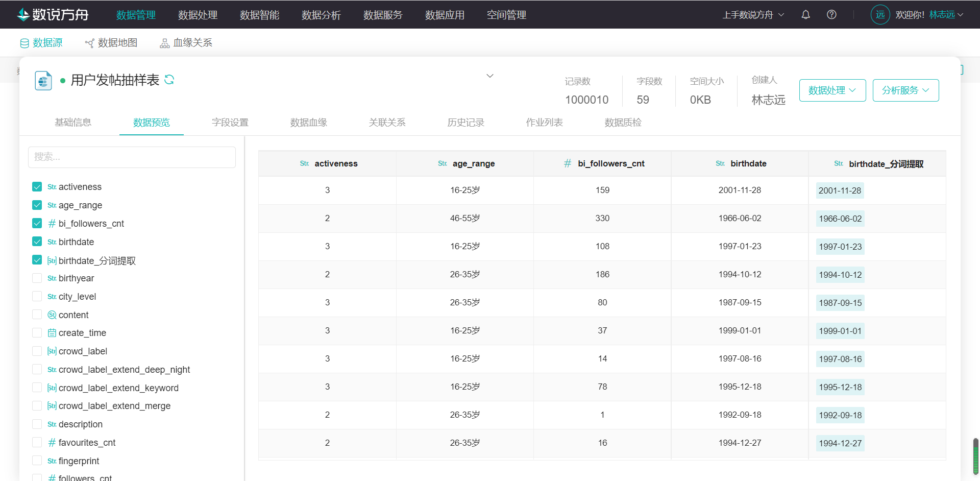Expand the 上手数说方舟 dropdown
This screenshot has width=980, height=481.
(753, 15)
